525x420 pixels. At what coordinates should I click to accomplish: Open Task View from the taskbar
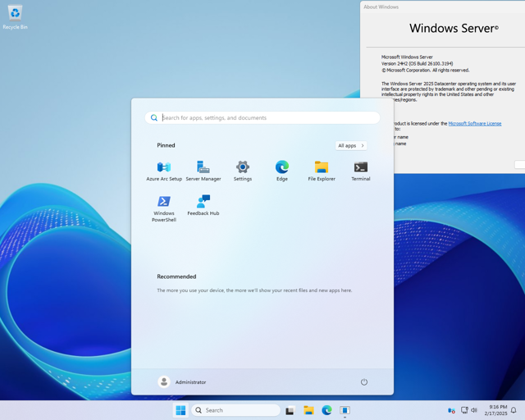pos(290,410)
